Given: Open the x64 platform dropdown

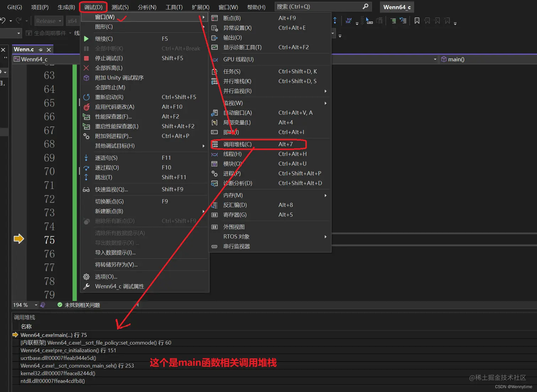Looking at the screenshot, I should (x=72, y=21).
